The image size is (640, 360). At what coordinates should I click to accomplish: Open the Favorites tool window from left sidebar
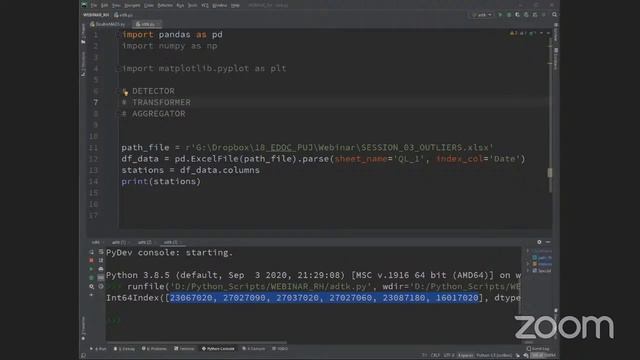click(x=83, y=329)
